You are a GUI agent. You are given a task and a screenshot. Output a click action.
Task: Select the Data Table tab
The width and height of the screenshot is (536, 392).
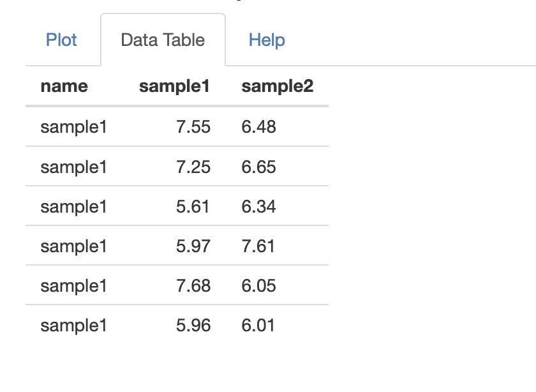click(x=163, y=40)
